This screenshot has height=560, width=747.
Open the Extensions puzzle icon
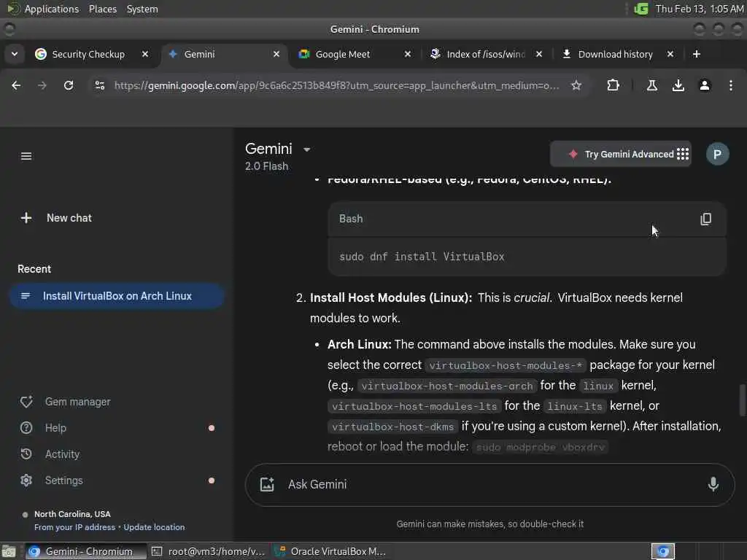(613, 85)
